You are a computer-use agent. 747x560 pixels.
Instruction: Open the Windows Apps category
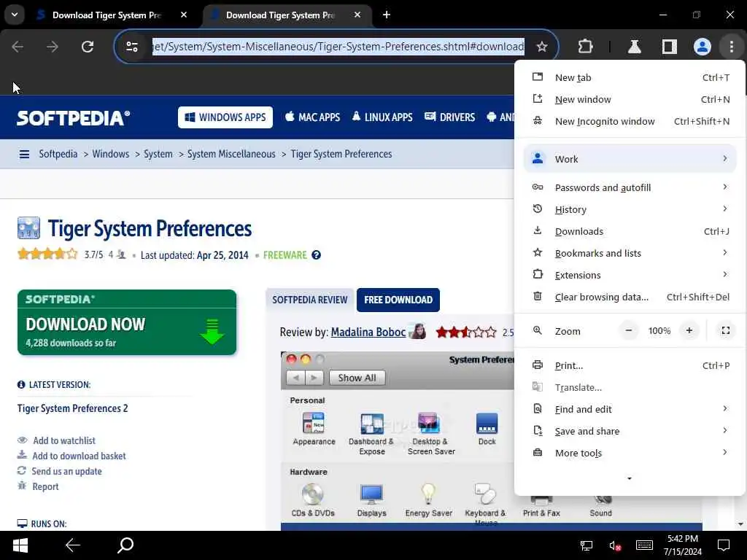coord(225,117)
